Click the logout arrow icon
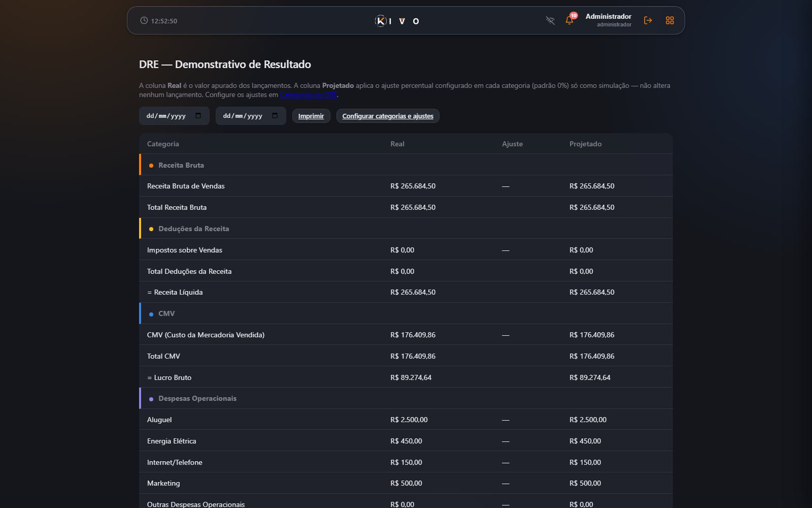Viewport: 812px width, 508px height. click(648, 20)
